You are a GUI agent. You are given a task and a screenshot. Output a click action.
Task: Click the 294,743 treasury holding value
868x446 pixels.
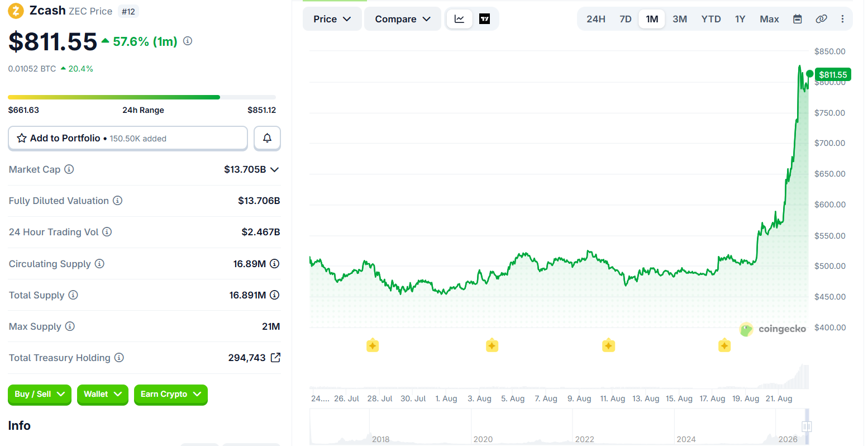click(247, 358)
